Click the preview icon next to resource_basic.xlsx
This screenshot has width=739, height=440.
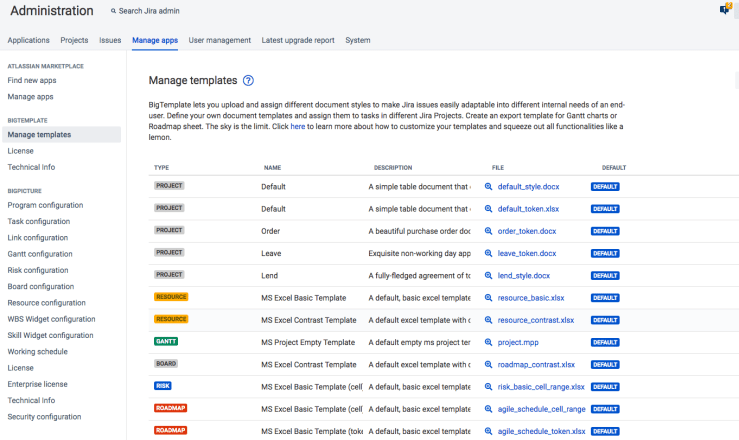(489, 298)
